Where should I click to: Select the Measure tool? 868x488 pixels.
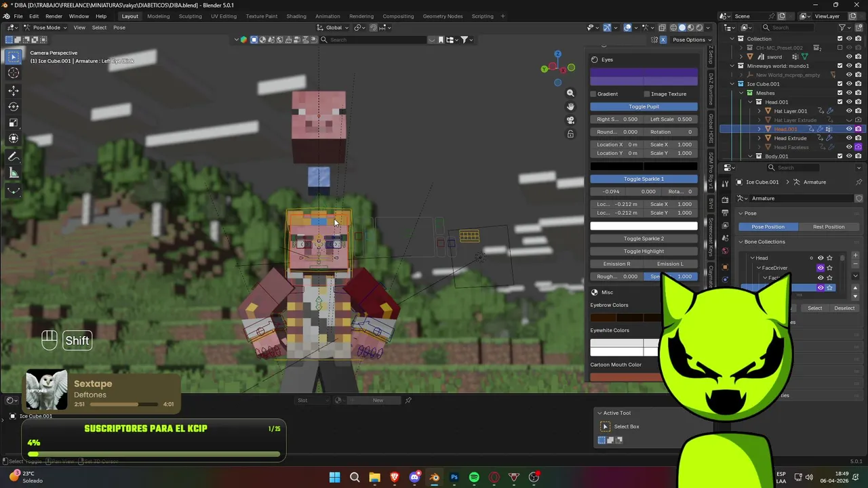(14, 173)
